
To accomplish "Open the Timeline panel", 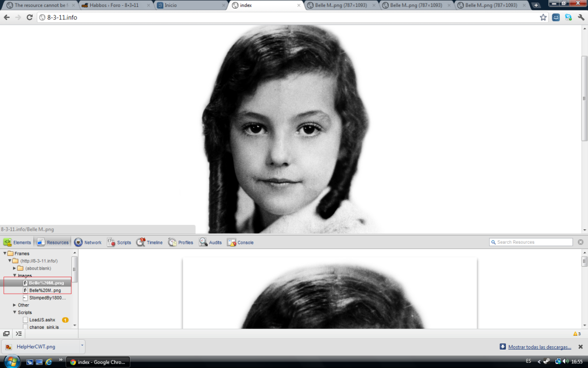I will tap(149, 243).
